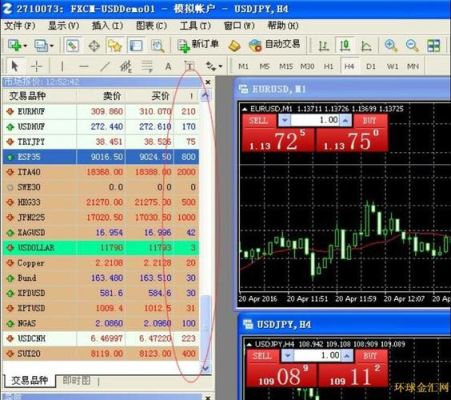Open the 文件(F) menu
Viewport: 451px width, 400px height.
[20, 25]
